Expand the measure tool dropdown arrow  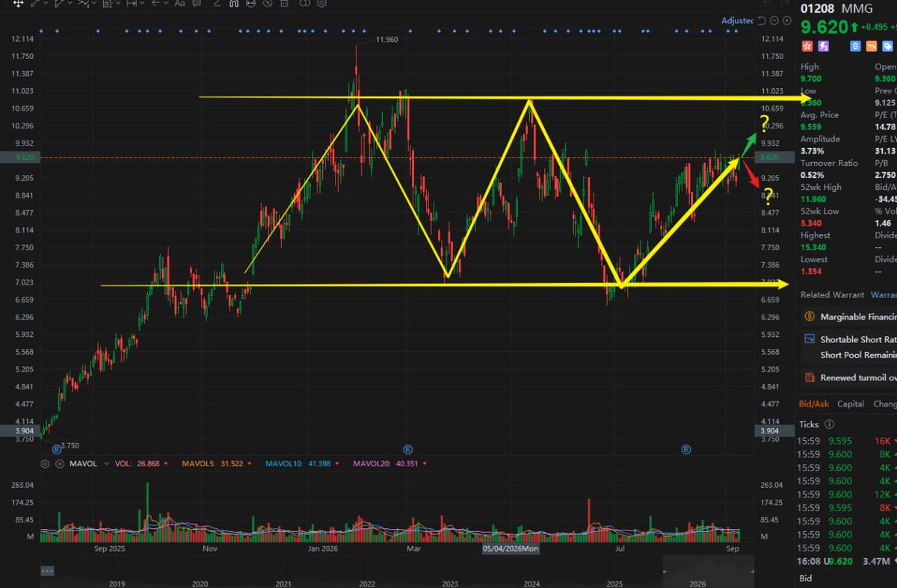click(x=142, y=3)
